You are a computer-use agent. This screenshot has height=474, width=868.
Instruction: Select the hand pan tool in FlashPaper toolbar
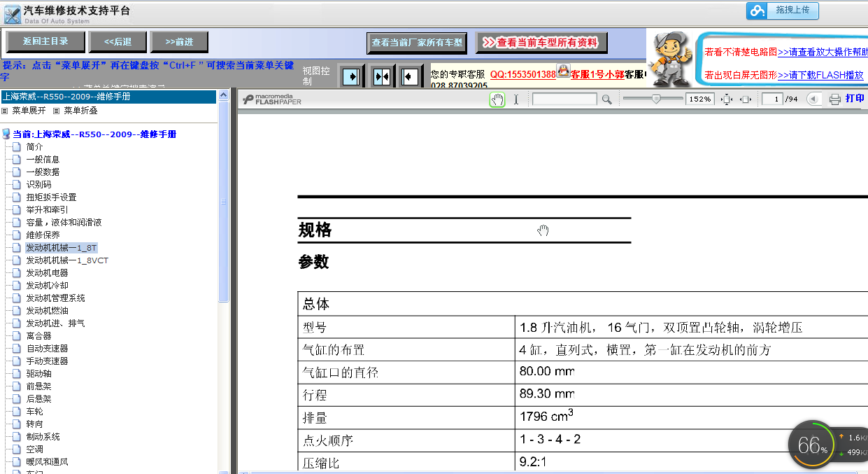497,99
